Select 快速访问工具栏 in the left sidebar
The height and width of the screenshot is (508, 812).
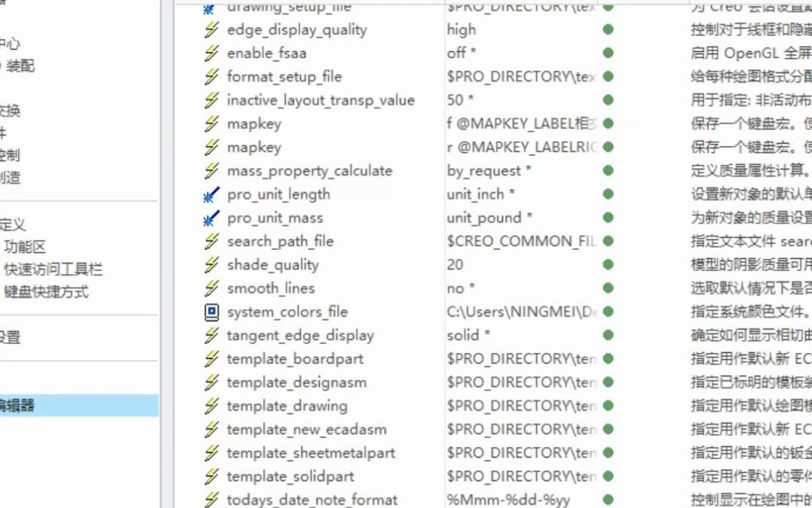tap(53, 269)
